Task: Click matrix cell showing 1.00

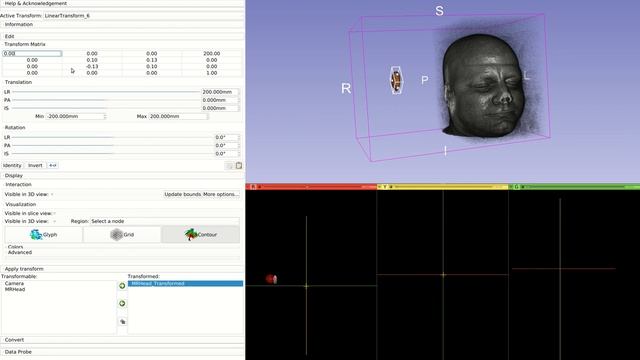Action: [211, 73]
